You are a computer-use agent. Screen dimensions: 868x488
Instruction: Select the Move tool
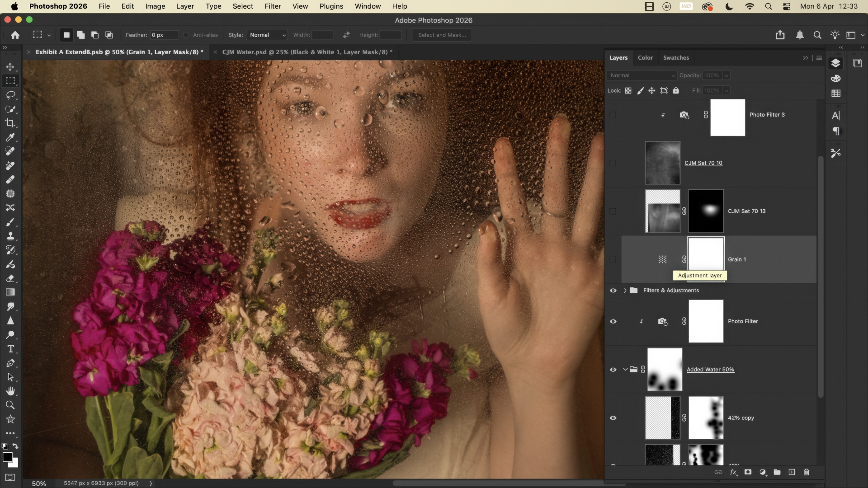coord(10,67)
